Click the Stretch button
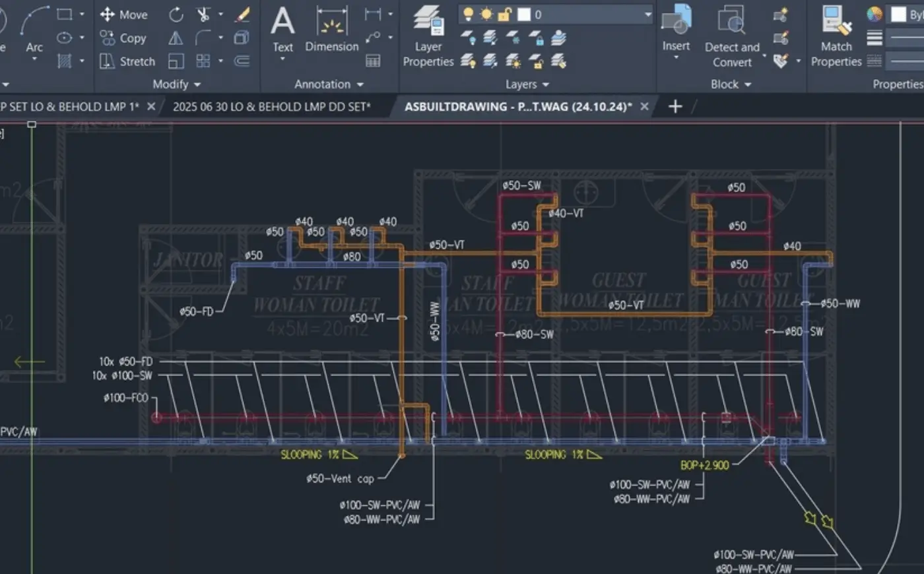924x574 pixels. pyautogui.click(x=128, y=61)
